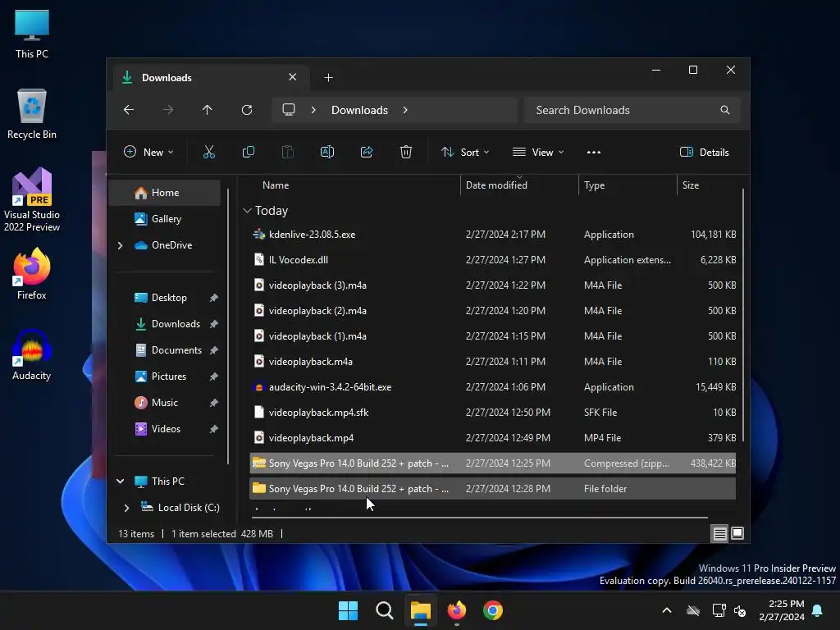This screenshot has width=840, height=630.
Task: Select Home in navigation pane
Action: pyautogui.click(x=164, y=193)
